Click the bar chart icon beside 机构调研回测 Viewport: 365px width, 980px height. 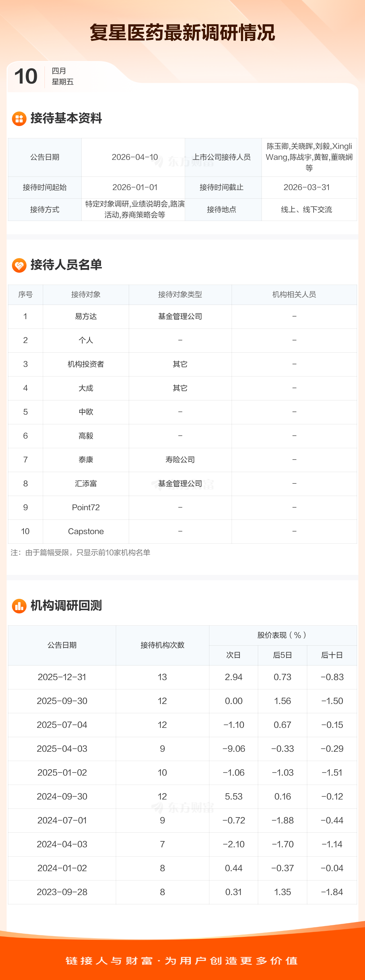coord(19,606)
